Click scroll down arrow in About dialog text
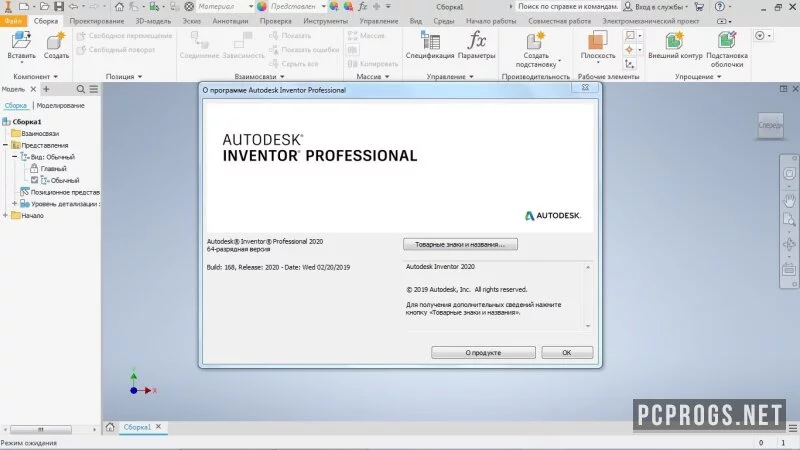This screenshot has height=450, width=800. 588,326
